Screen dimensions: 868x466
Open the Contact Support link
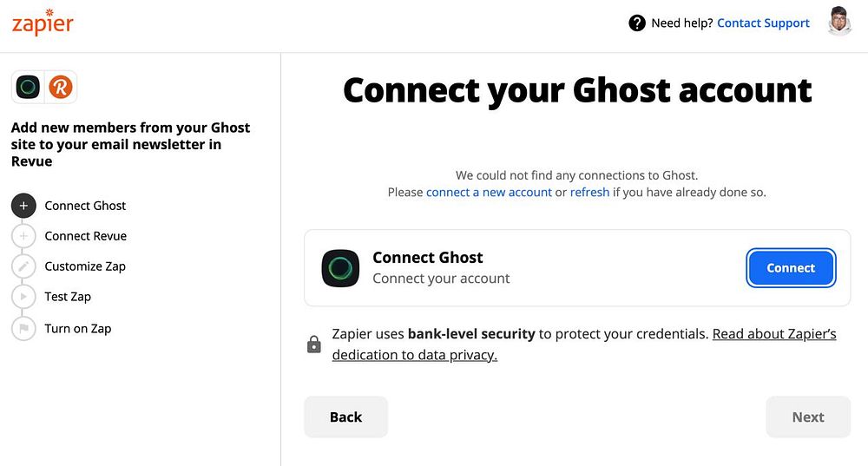763,23
